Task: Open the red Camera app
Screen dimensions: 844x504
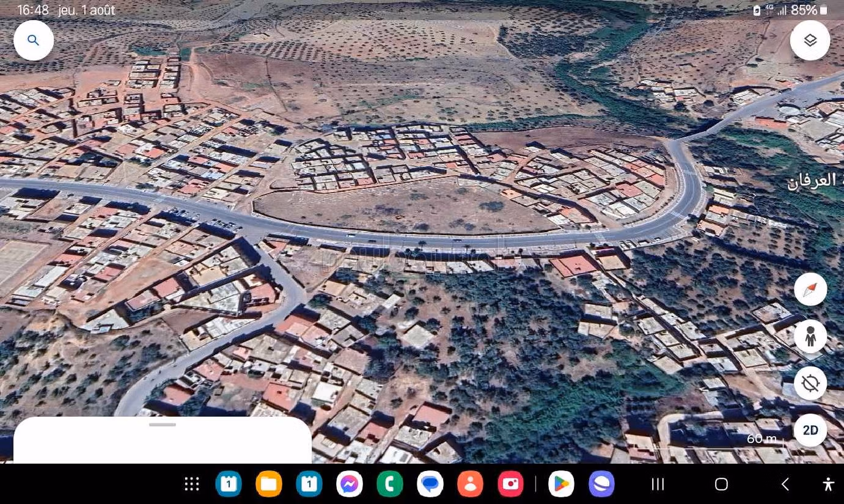Action: coord(511,484)
